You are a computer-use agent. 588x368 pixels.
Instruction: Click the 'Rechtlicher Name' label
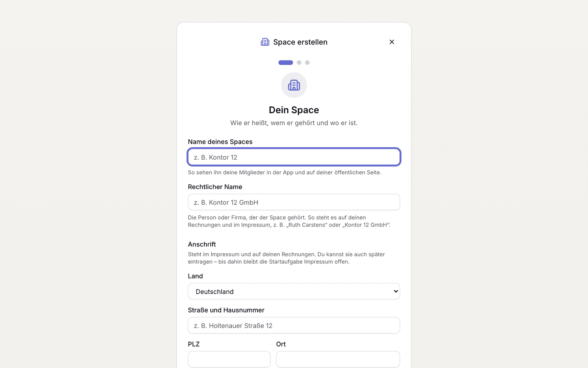point(215,187)
